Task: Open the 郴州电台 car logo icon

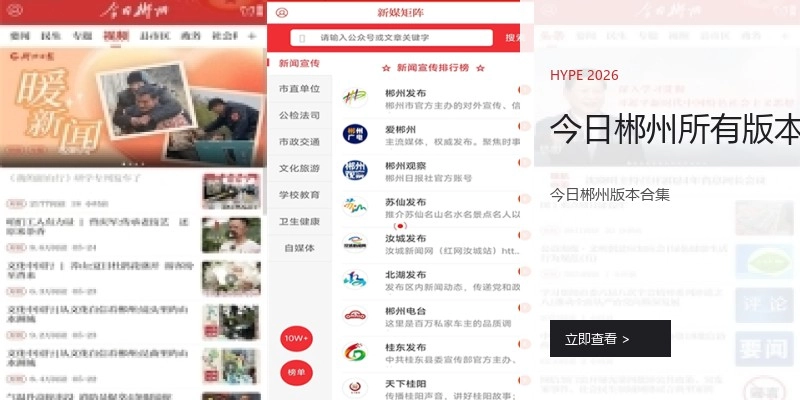Action: (x=355, y=315)
